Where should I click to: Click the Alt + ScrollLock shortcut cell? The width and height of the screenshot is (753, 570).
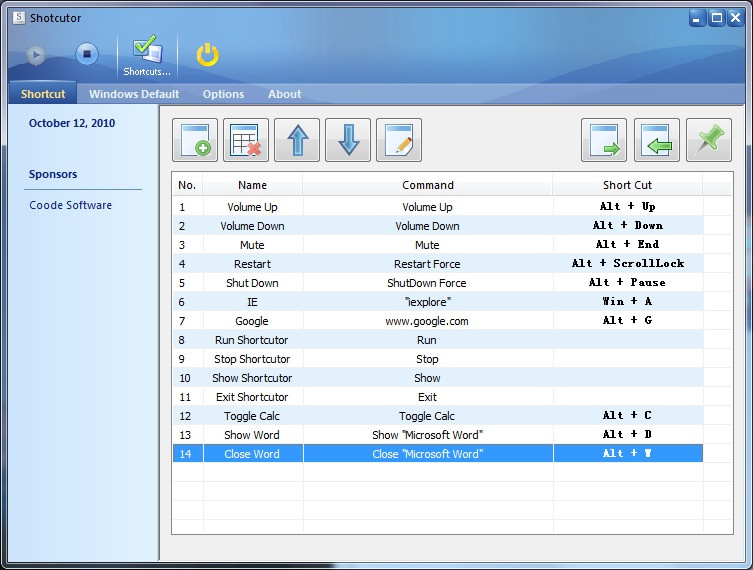[628, 264]
